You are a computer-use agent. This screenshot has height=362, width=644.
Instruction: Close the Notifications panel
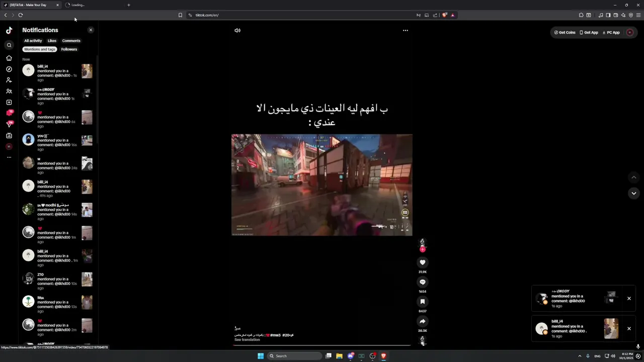coord(91,30)
